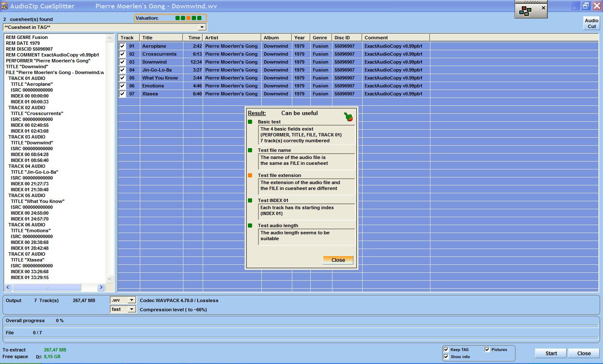Click the Artist column header

(x=232, y=38)
